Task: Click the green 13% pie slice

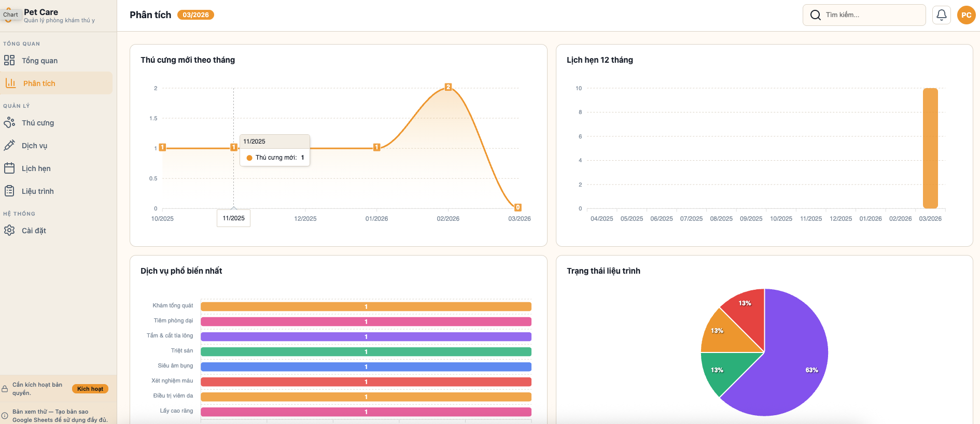Action: [x=723, y=371]
